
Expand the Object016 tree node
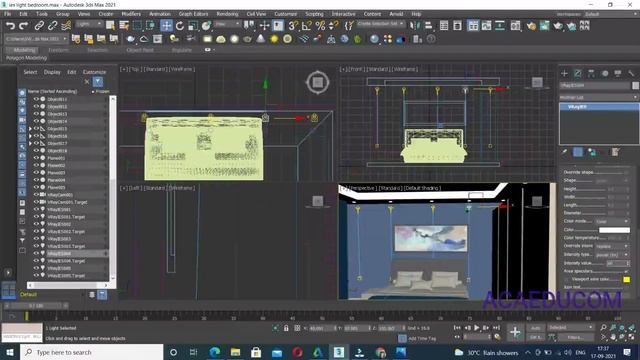(30, 136)
